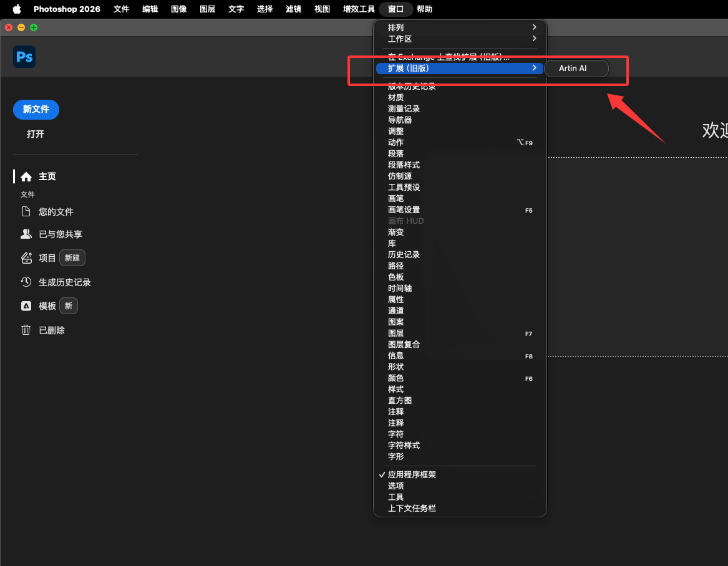
Task: Toggle the 图层 panel menu item
Action: pos(460,333)
